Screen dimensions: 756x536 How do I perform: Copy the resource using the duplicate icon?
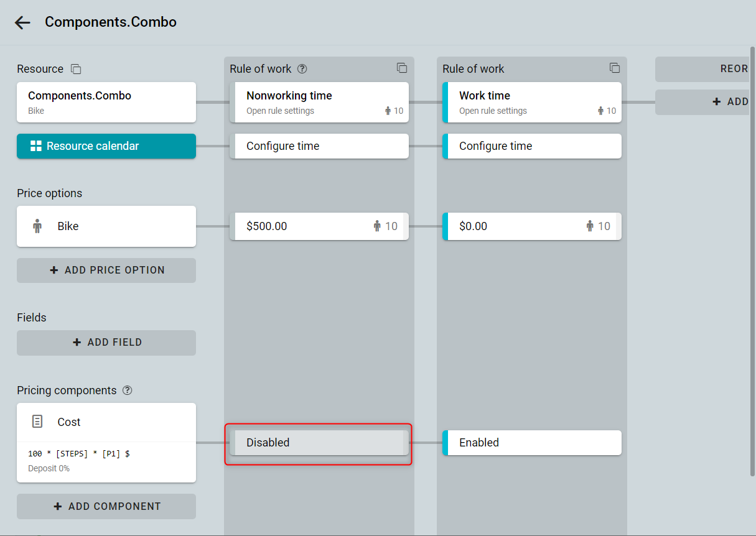76,69
